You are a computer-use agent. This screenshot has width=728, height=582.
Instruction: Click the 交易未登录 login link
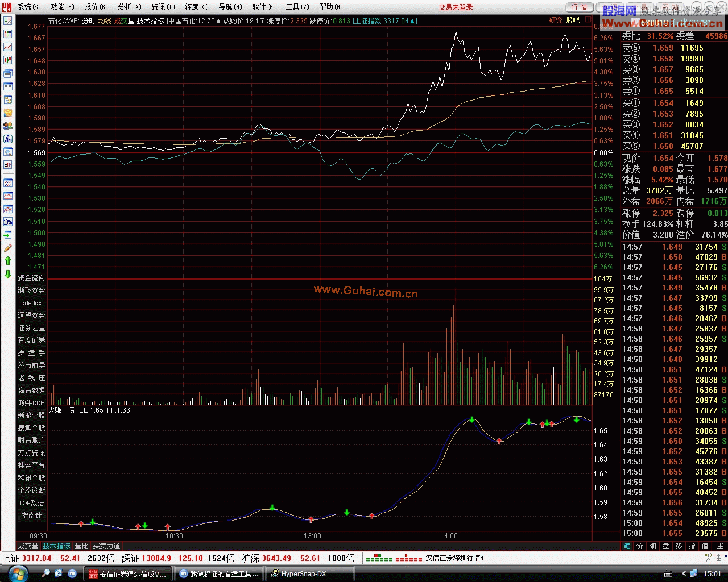tap(456, 7)
